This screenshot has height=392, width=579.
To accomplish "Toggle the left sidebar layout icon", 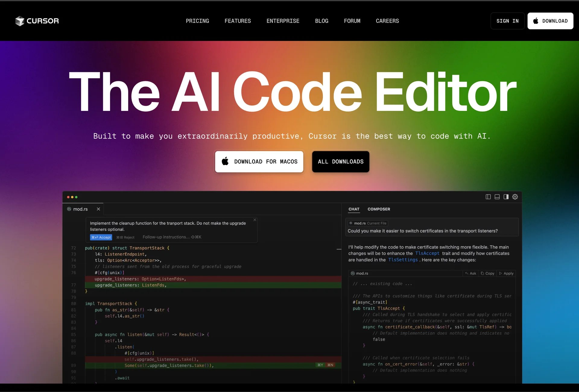I will tap(488, 197).
